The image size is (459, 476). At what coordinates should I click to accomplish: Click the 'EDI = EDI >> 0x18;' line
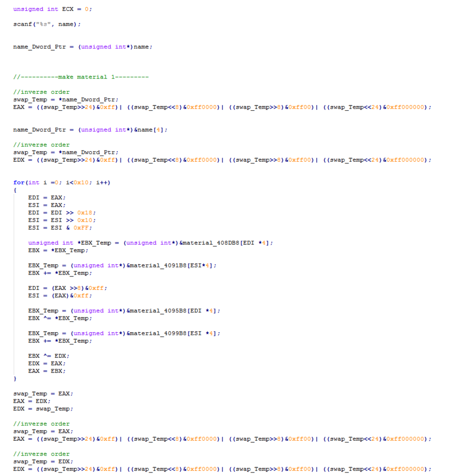click(62, 213)
